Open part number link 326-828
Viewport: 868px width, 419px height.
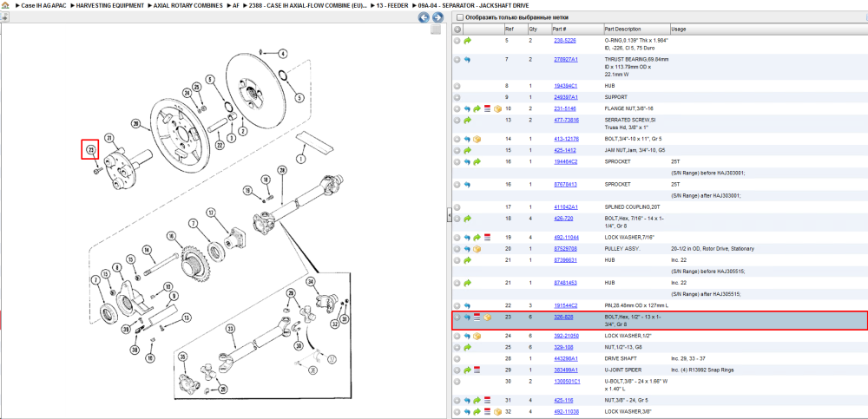point(563,318)
